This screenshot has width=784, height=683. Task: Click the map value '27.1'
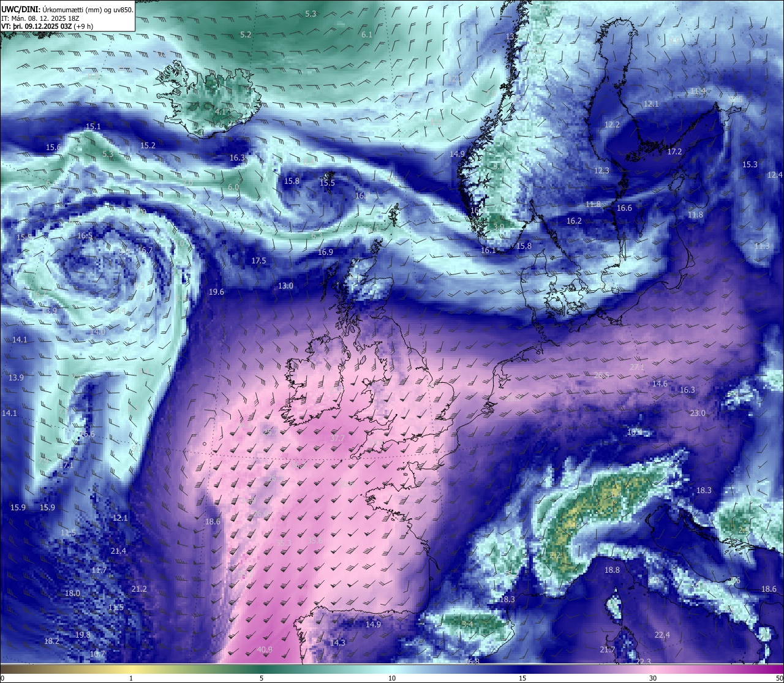637,367
